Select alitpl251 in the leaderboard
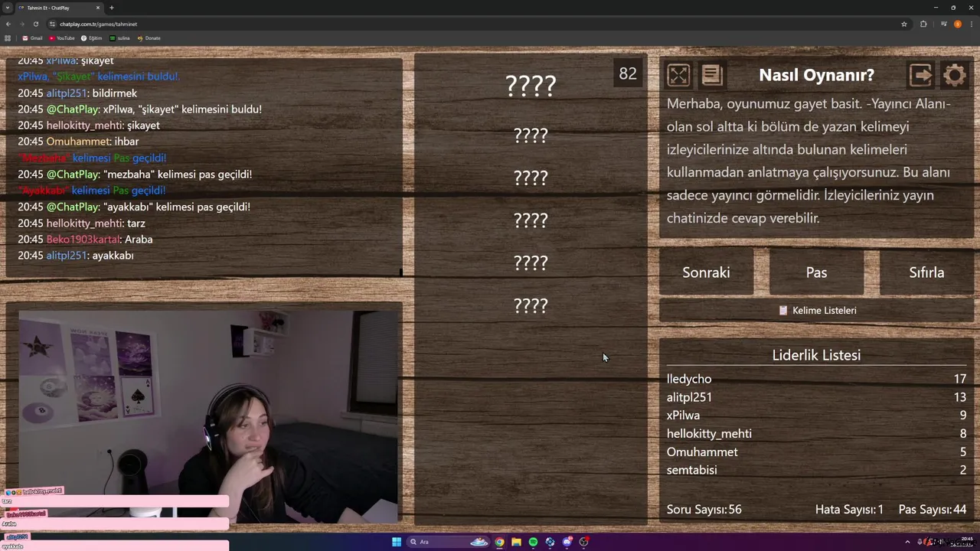 [x=689, y=397]
